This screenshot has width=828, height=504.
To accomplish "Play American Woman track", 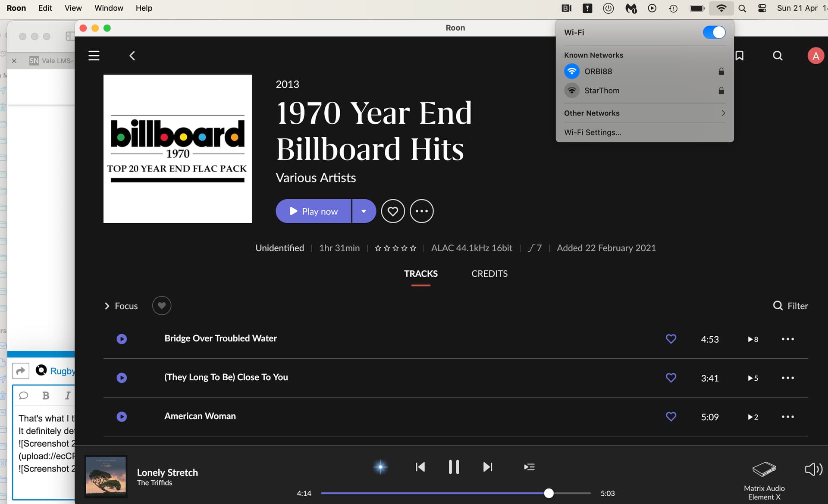I will [x=122, y=416].
